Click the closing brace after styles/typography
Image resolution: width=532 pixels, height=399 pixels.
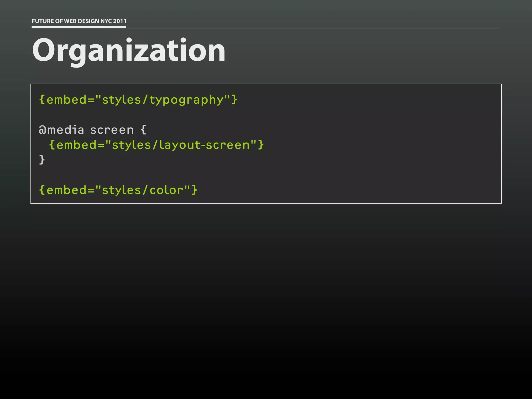(x=234, y=99)
